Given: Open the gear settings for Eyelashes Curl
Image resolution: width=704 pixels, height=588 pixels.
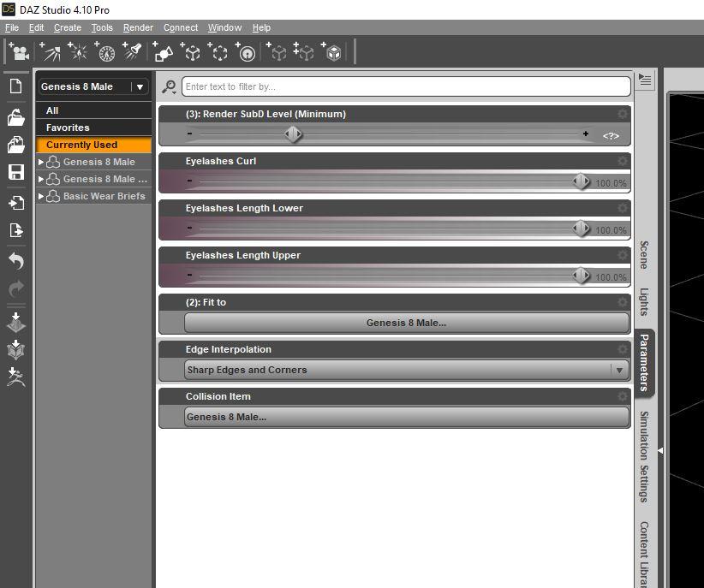Looking at the screenshot, I should point(623,161).
